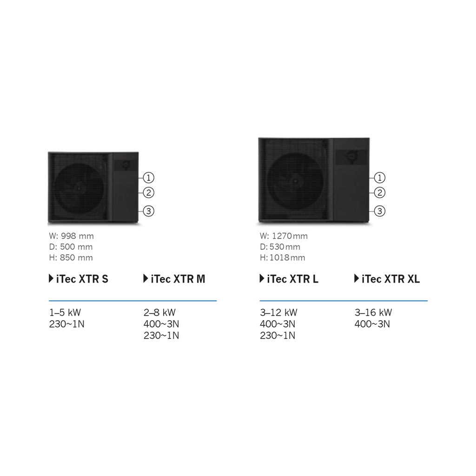Expand the iTec XTR L arrow
This screenshot has height=476, width=476.
(262, 278)
